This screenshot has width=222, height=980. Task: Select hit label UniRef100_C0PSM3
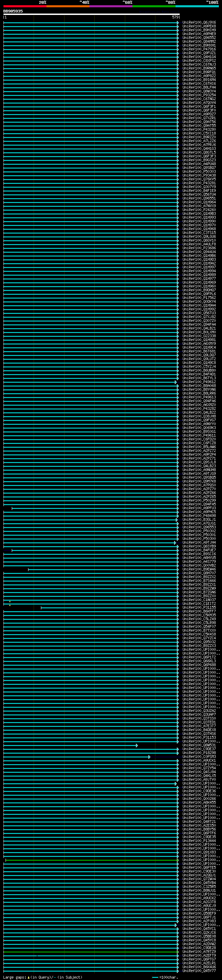click(199, 756)
